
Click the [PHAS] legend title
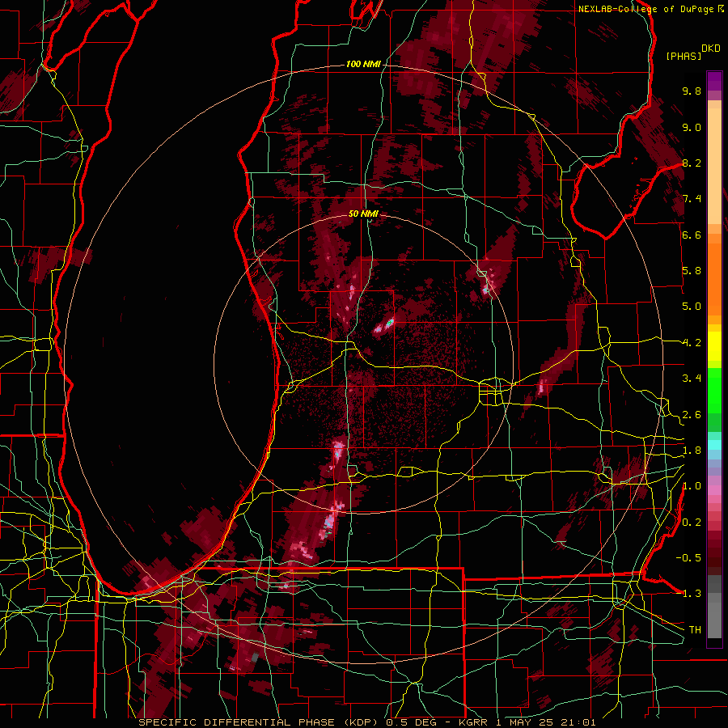point(684,56)
